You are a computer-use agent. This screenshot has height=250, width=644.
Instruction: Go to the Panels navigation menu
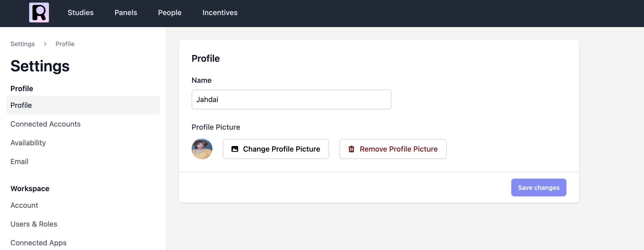click(x=126, y=12)
